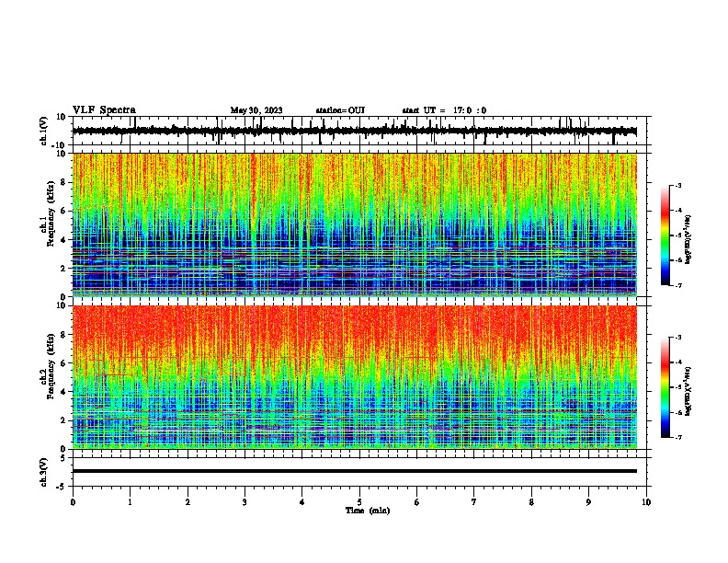
Task: Click the 'Time (min)' x-axis label
Action: [368, 511]
